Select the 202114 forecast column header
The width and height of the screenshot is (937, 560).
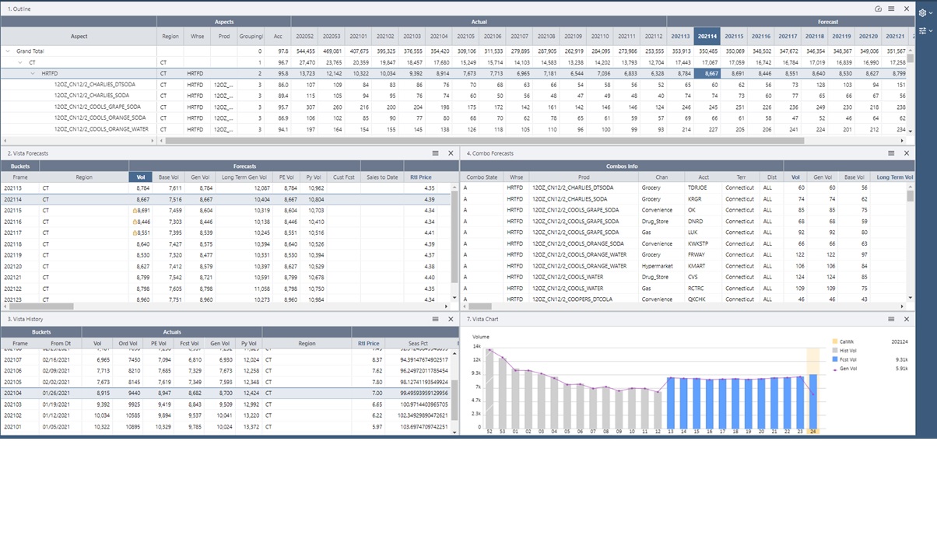coord(707,36)
